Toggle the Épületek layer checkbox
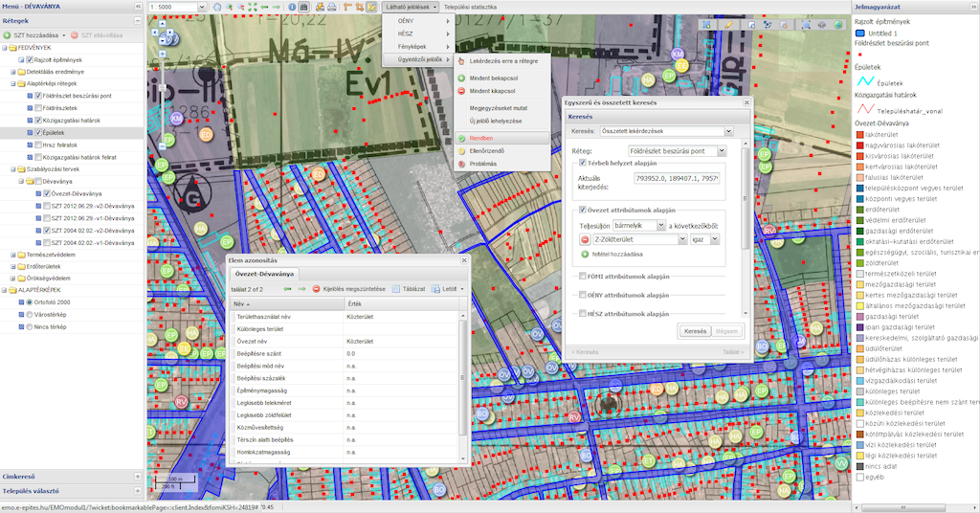Viewport: 980px width, 513px height. click(39, 132)
